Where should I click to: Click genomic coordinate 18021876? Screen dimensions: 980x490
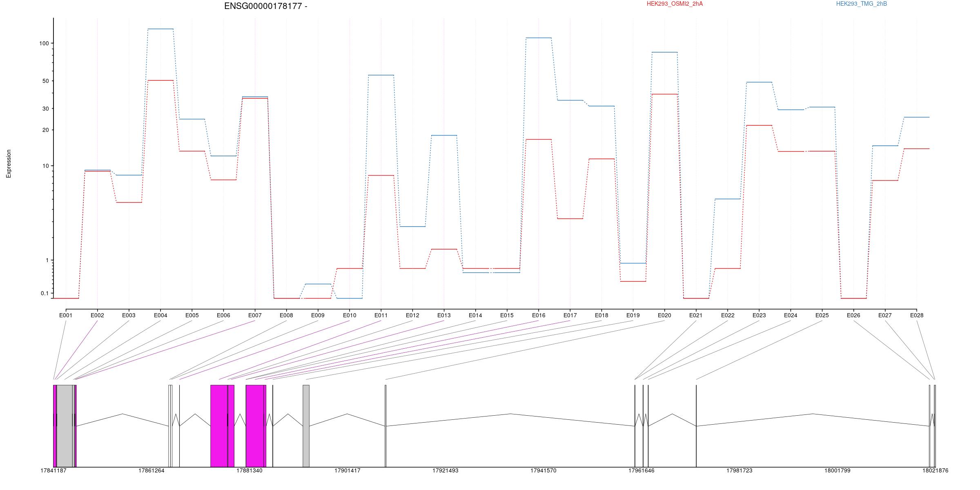(935, 470)
